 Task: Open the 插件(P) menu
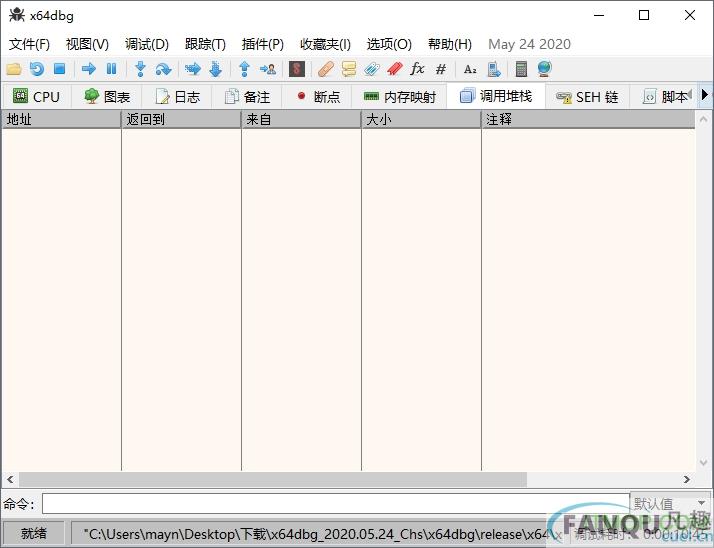click(x=263, y=44)
